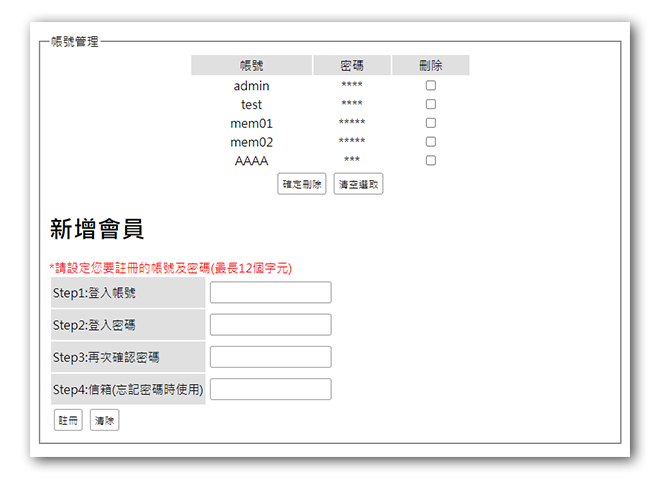Click into the Step2 password field
The width and height of the screenshot is (660, 479).
270,325
